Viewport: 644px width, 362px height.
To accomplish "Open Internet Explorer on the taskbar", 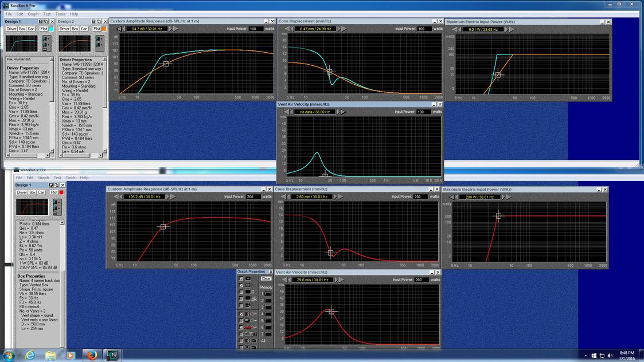I will click(30, 356).
